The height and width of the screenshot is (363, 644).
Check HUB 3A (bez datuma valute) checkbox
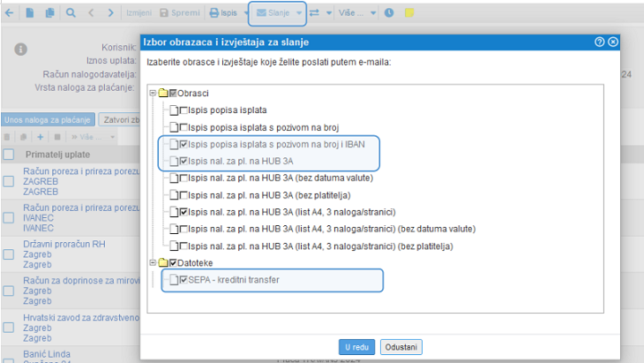pyautogui.click(x=183, y=178)
